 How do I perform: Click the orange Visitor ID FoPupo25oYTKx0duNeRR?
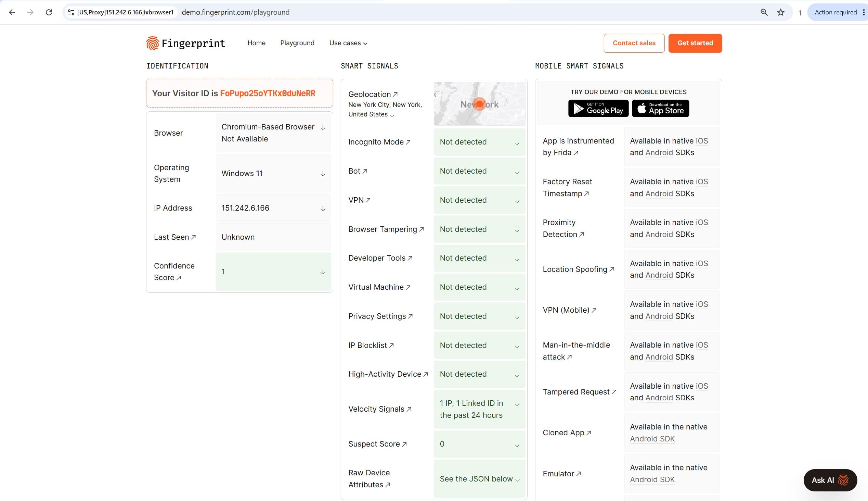point(268,93)
